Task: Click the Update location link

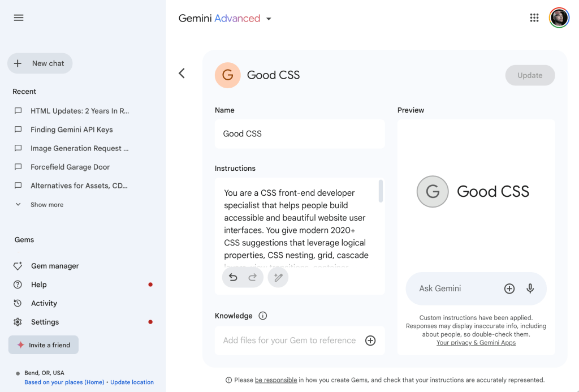Action: pos(132,382)
